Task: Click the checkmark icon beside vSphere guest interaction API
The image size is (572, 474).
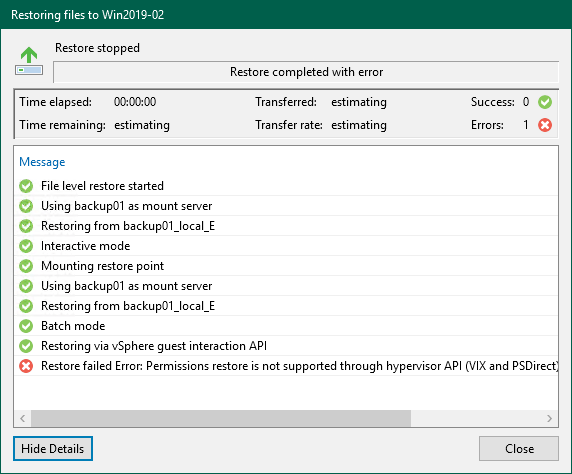Action: point(26,346)
